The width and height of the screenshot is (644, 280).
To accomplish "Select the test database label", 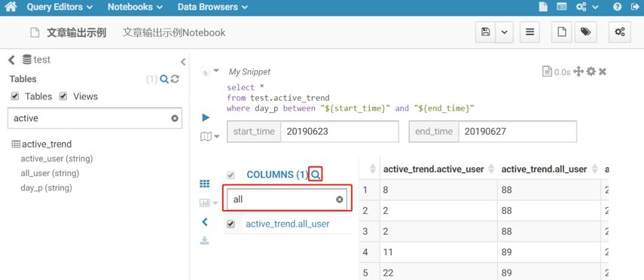I will 41,60.
